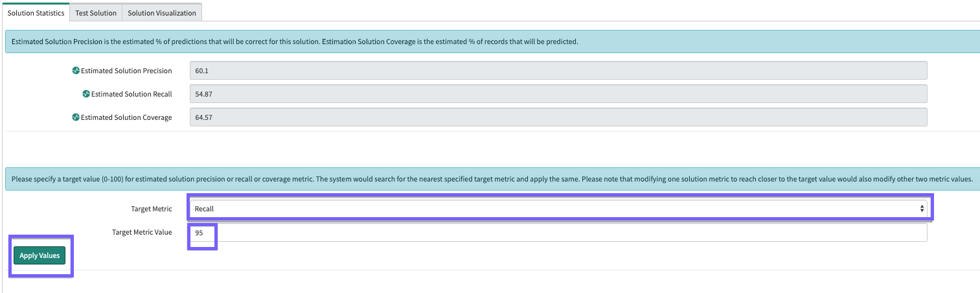The height and width of the screenshot is (293, 980).
Task: Click the icon beside Estimated Solution Precision
Action: tap(76, 71)
